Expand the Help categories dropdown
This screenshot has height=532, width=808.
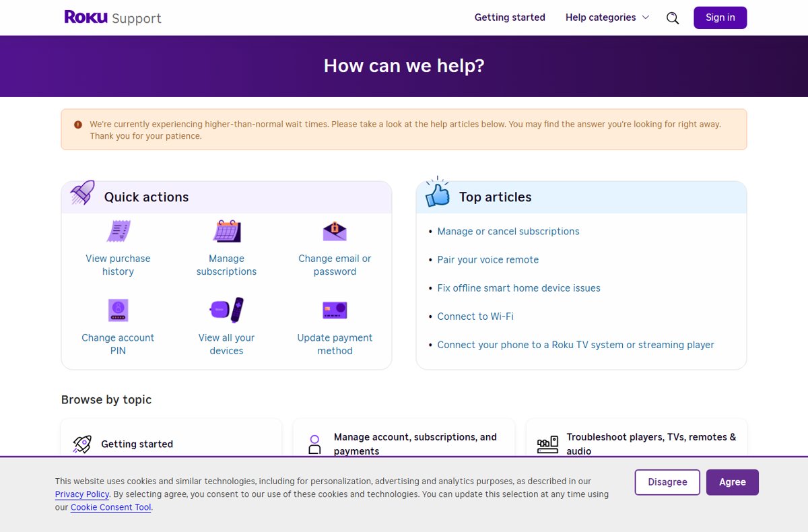607,18
